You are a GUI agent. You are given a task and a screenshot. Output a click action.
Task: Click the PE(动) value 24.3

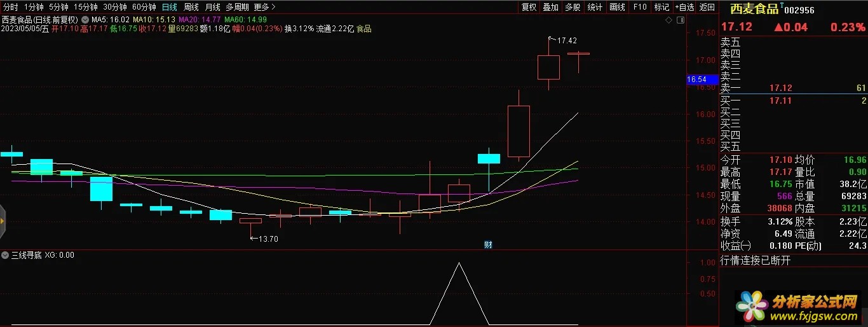(857, 246)
